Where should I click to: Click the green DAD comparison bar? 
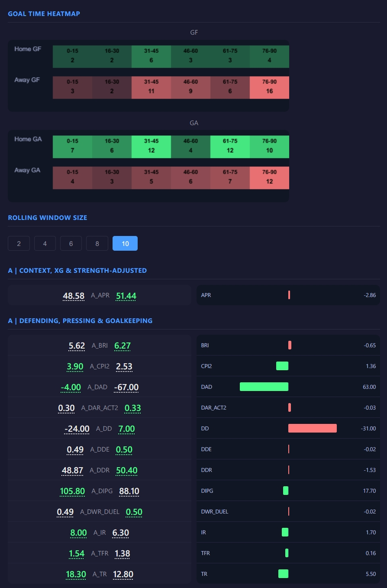point(264,386)
